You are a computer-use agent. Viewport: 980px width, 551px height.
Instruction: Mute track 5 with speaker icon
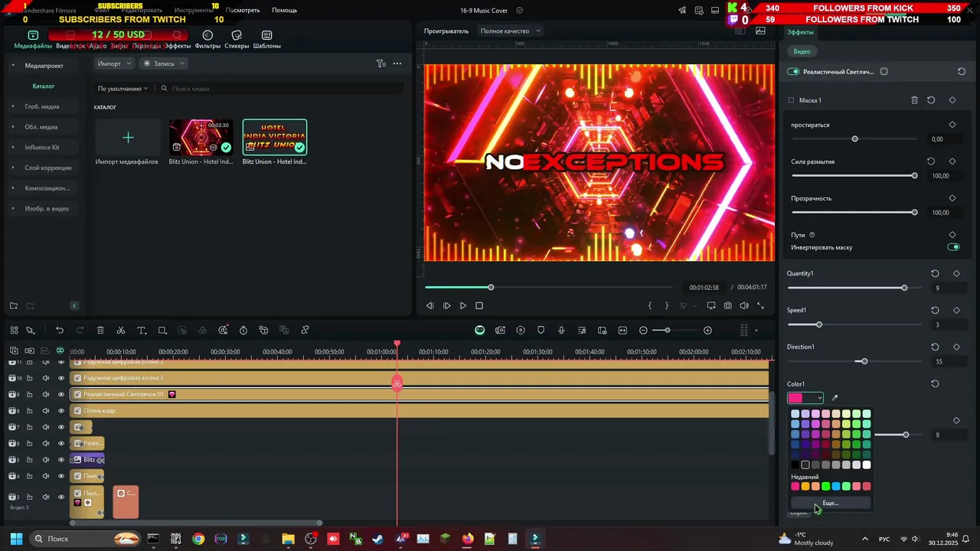pyautogui.click(x=45, y=460)
